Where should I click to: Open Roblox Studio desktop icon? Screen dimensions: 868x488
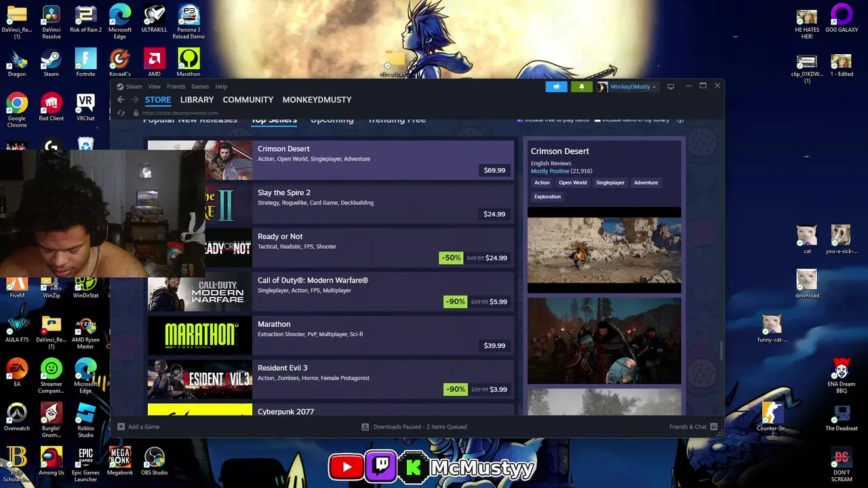85,420
